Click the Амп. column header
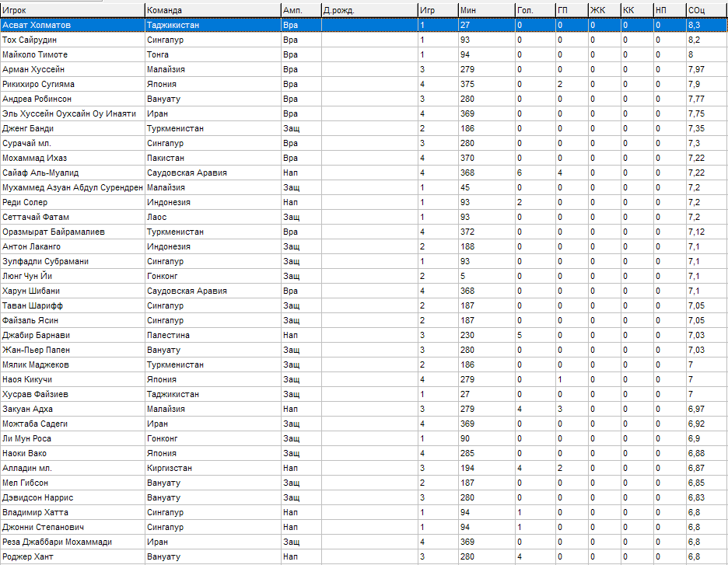The height and width of the screenshot is (565, 728). click(300, 10)
